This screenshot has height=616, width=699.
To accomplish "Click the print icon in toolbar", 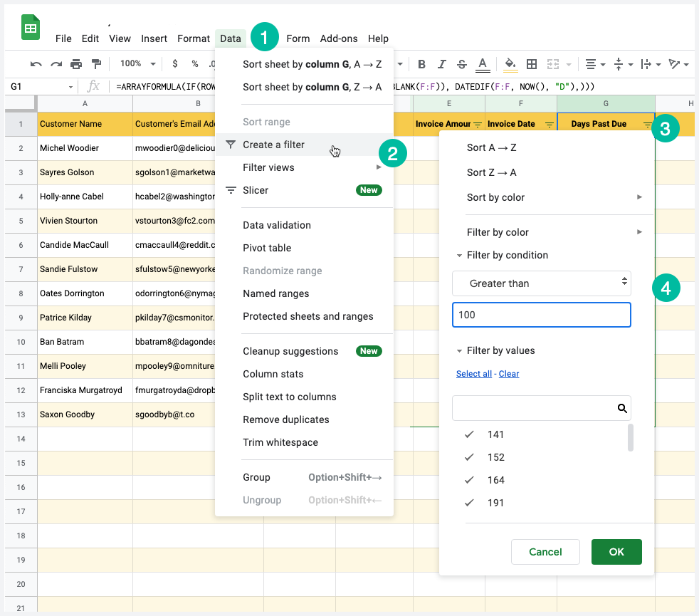I will [x=76, y=64].
